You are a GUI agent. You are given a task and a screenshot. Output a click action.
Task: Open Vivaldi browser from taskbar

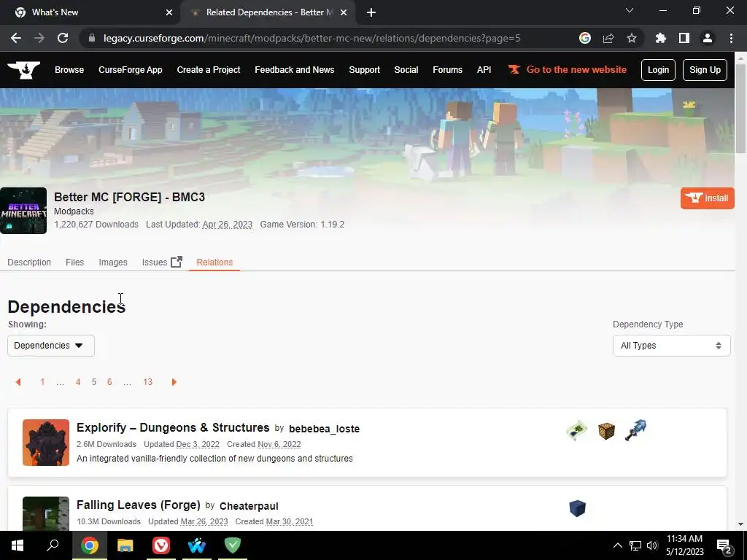tap(161, 545)
